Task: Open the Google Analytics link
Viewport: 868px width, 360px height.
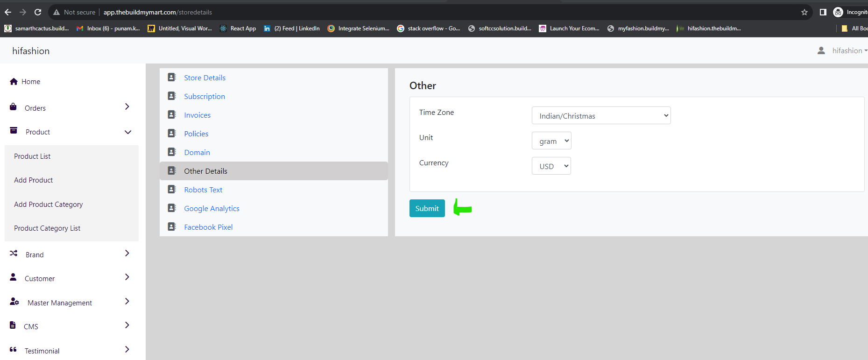Action: tap(212, 208)
